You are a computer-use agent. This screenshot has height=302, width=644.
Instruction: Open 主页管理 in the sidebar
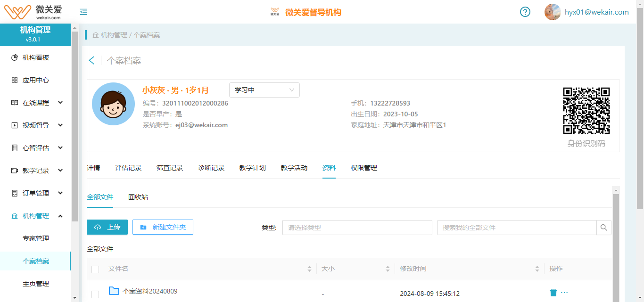point(36,284)
